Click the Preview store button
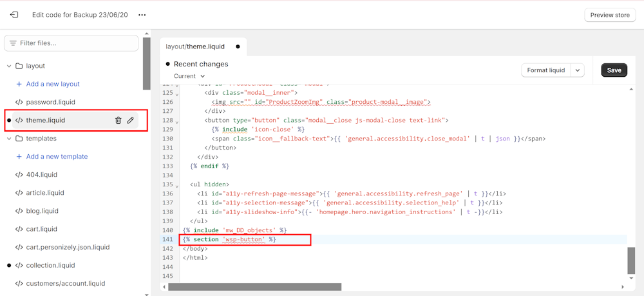Image resolution: width=644 pixels, height=296 pixels. coord(609,15)
